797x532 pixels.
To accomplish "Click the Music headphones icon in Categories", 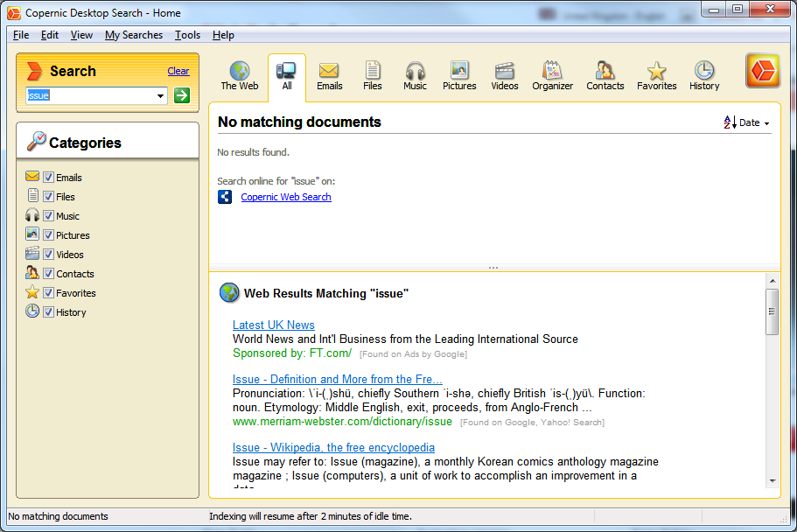I will click(32, 215).
